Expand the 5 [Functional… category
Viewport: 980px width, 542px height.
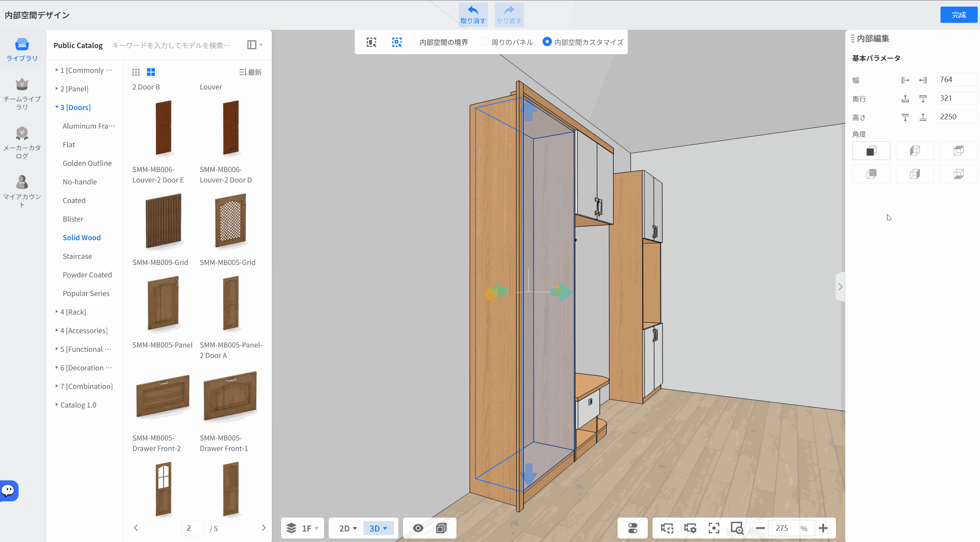coord(84,349)
